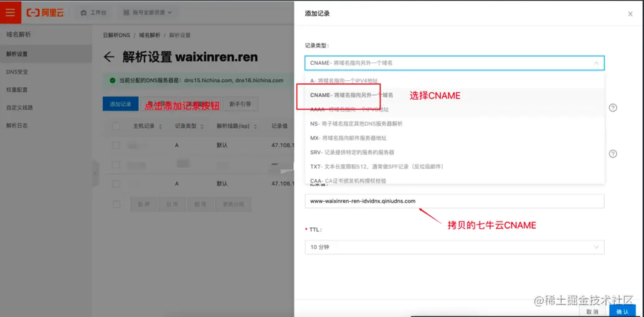This screenshot has height=317, width=644.
Task: Close the 添加记录 panel with X
Action: (x=630, y=14)
